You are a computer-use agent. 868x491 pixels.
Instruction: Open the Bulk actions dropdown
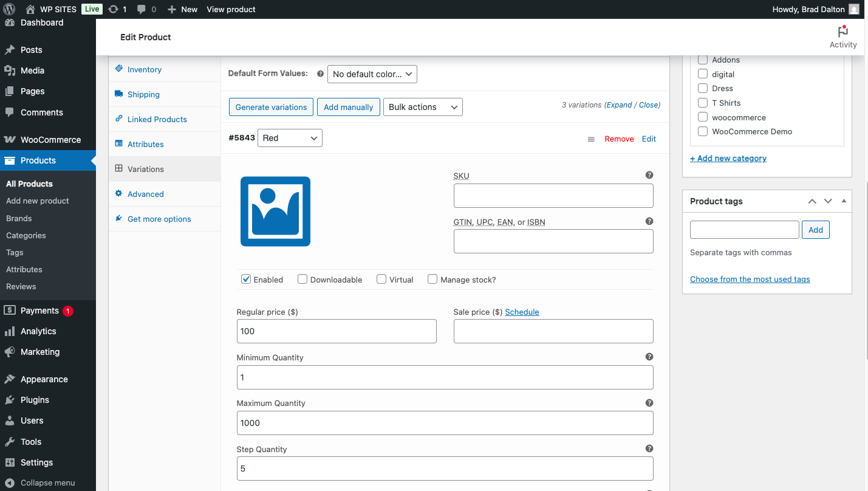(422, 107)
